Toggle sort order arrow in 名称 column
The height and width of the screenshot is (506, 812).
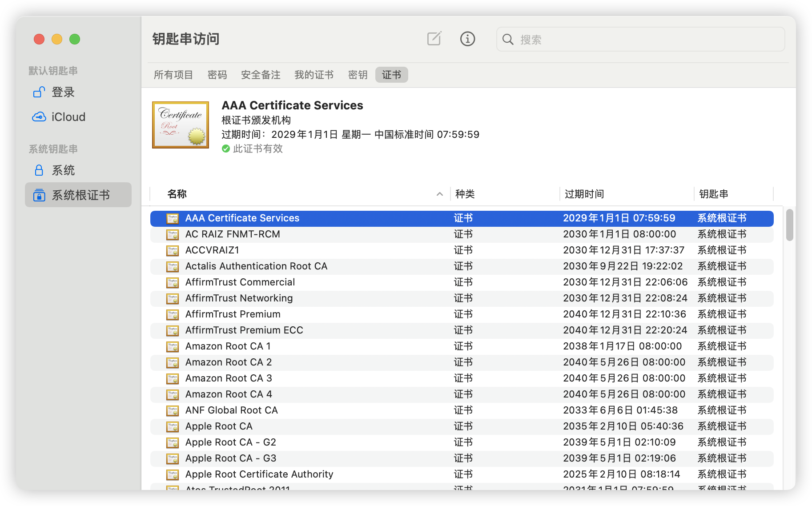tap(439, 194)
